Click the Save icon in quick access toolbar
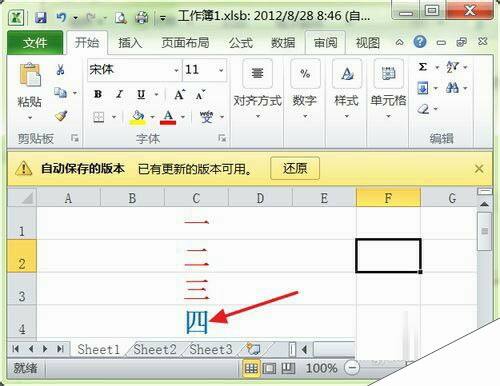This screenshot has width=500, height=386. (41, 17)
